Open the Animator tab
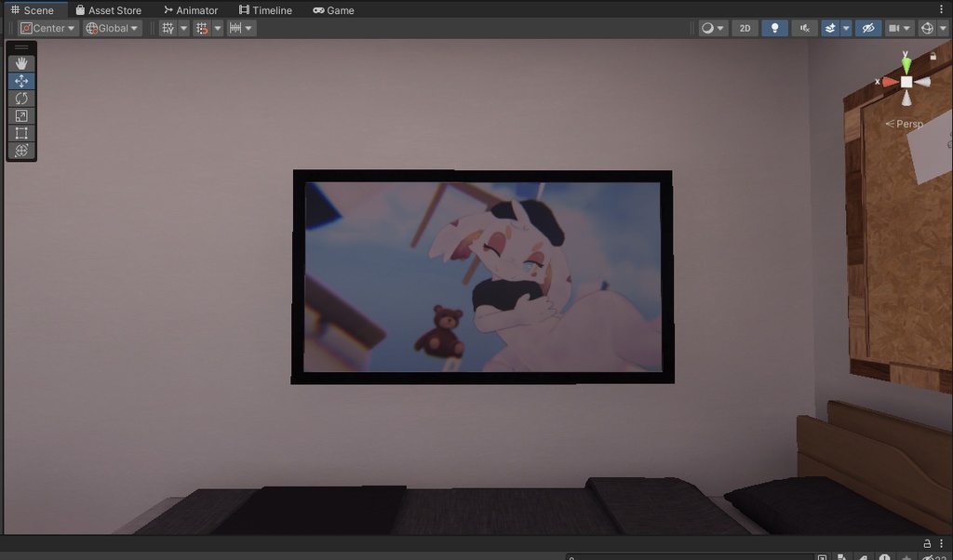 click(x=191, y=10)
